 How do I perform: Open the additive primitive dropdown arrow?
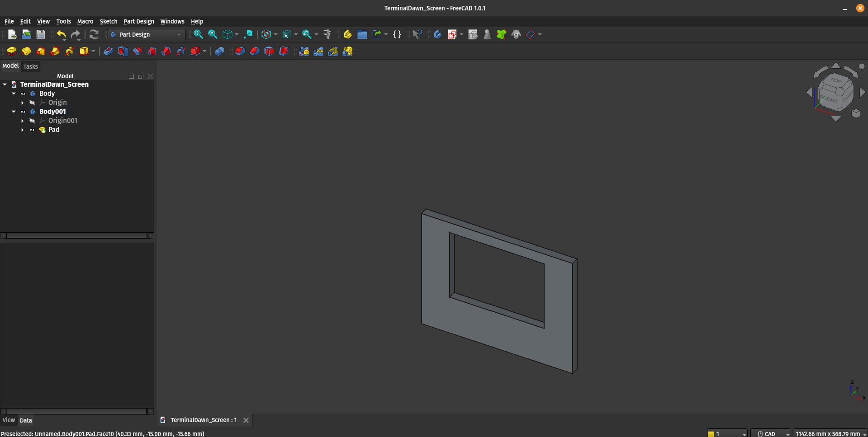pos(93,51)
